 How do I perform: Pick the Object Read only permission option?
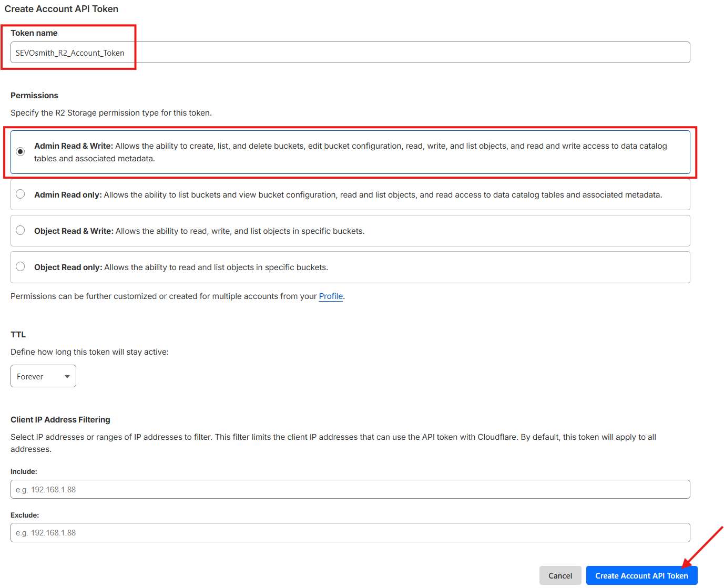coord(20,266)
